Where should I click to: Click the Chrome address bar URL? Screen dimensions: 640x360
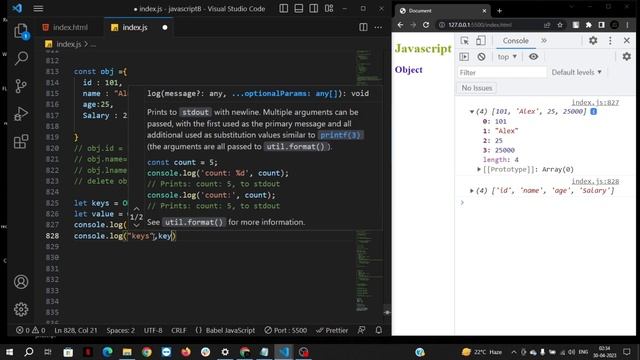[480, 25]
